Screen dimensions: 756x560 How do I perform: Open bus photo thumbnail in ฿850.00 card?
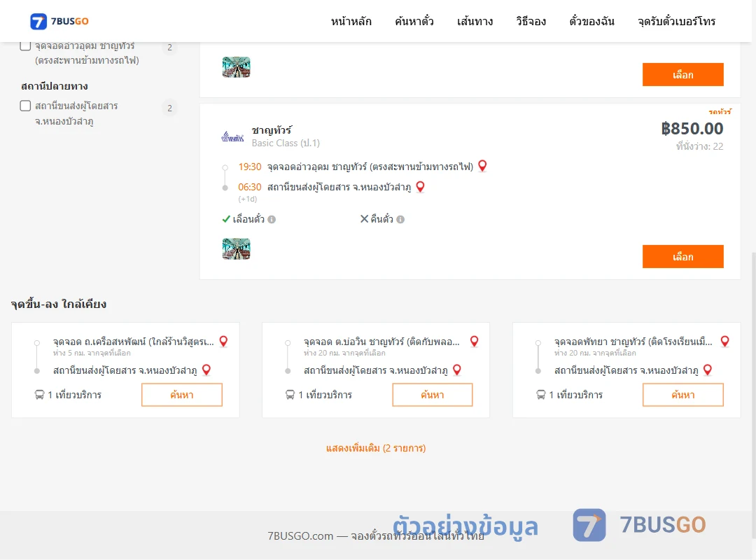[237, 249]
